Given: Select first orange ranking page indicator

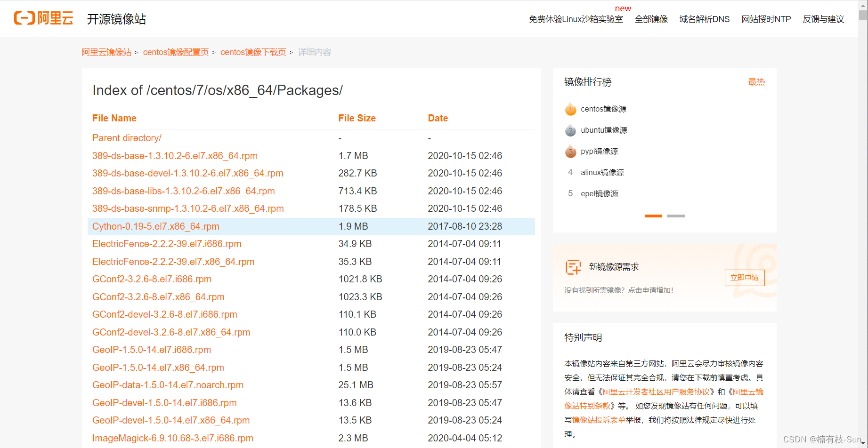Looking at the screenshot, I should (653, 216).
